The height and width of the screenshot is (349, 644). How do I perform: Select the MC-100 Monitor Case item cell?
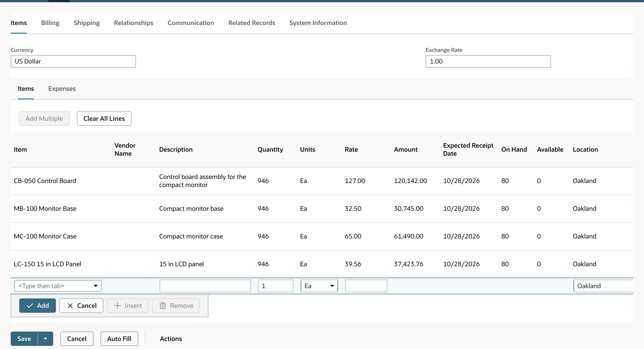coord(45,236)
